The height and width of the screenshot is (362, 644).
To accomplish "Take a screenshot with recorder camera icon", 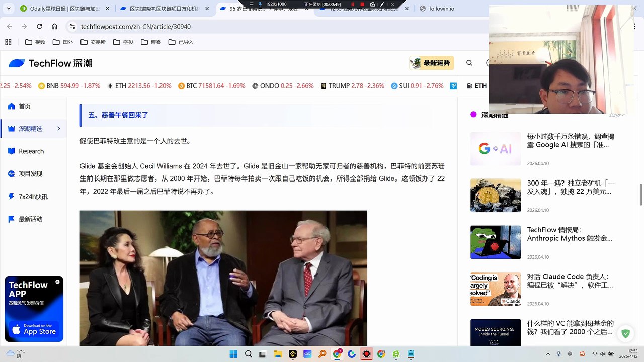I will click(372, 4).
